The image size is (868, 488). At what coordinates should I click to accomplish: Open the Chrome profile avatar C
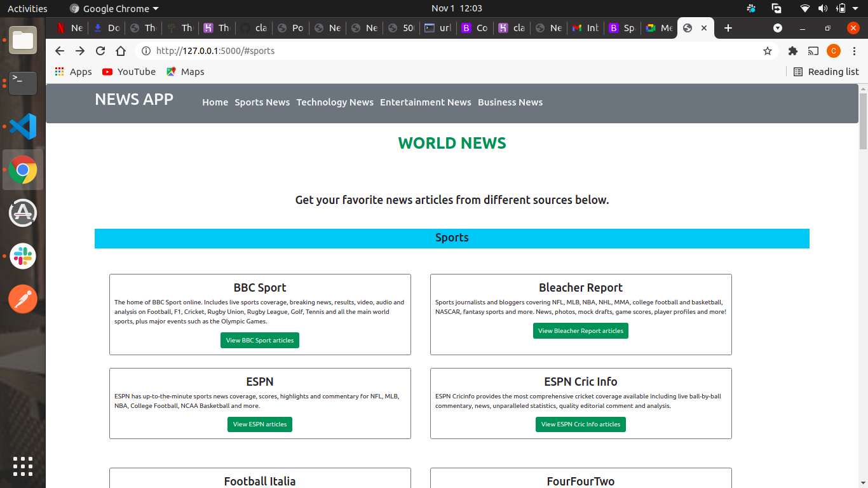[834, 51]
